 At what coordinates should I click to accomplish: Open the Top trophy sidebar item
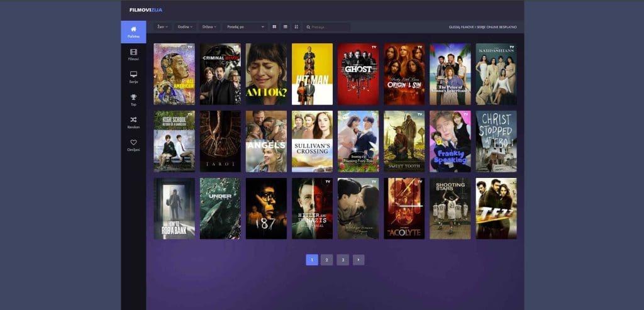pos(133,100)
